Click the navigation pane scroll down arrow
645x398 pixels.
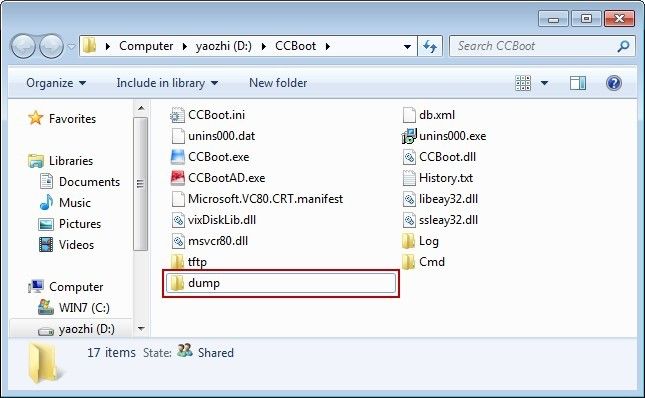coord(141,329)
